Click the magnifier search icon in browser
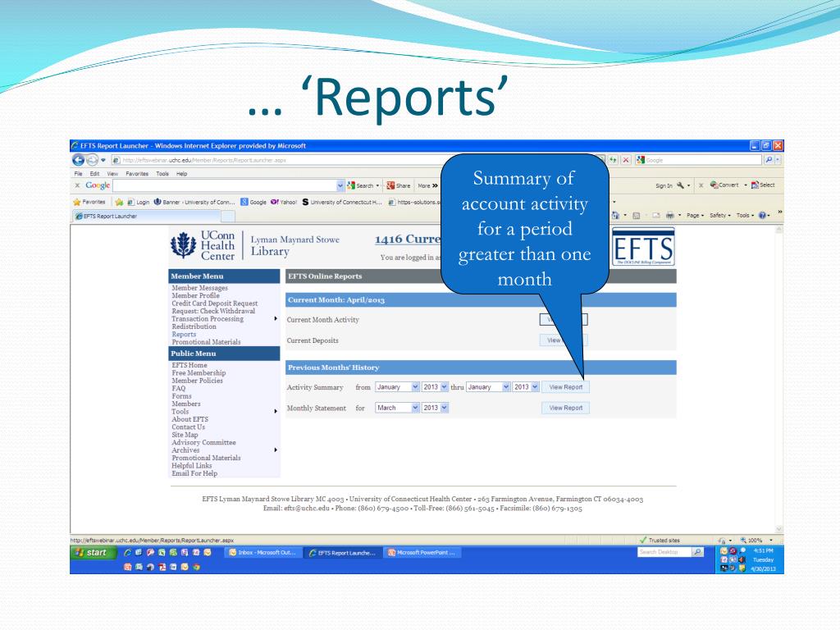 [769, 160]
